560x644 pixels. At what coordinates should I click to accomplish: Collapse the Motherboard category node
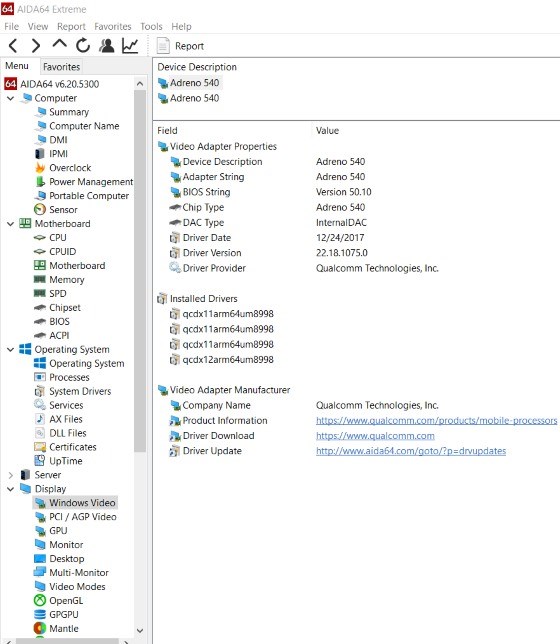[11, 224]
